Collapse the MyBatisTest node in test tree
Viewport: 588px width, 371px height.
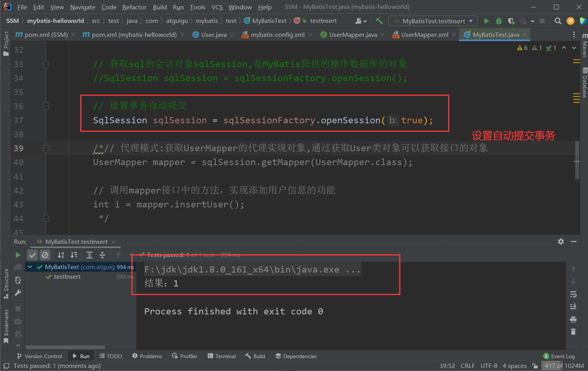[x=30, y=267]
